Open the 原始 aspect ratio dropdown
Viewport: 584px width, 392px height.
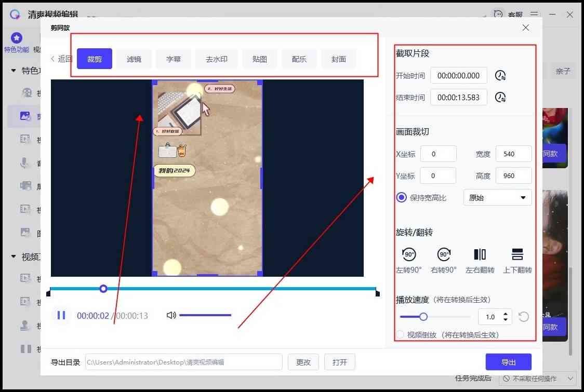[x=498, y=197]
